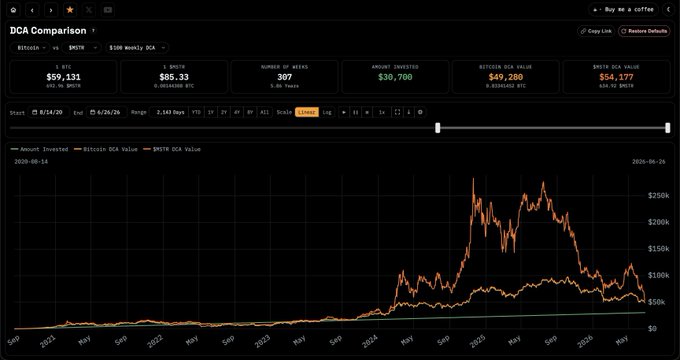Click the Amount Invested value $30,700
Image resolution: width=680 pixels, height=360 pixels.
click(x=395, y=77)
